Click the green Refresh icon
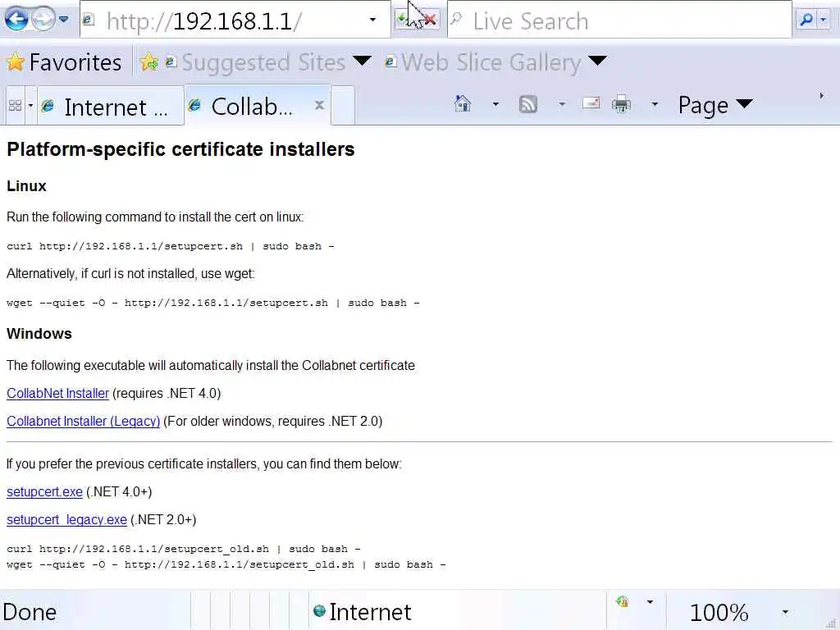The width and height of the screenshot is (840, 630). tap(402, 20)
